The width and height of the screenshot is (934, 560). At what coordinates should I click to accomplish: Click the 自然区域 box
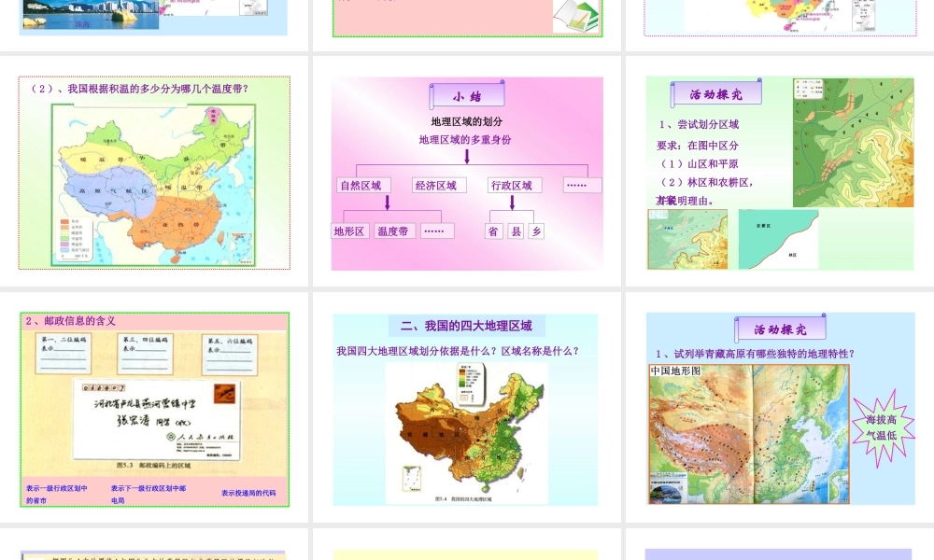[362, 185]
